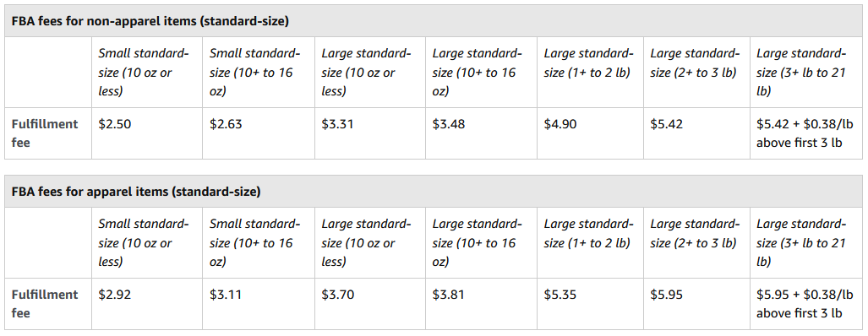Image resolution: width=868 pixels, height=336 pixels.
Task: Click the $5.42 fee for 2+ to 3 lb
Action: [x=667, y=124]
